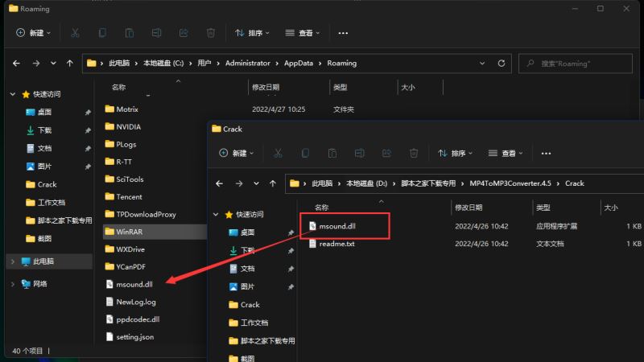Image resolution: width=644 pixels, height=362 pixels.
Task: Click the copy icon in Crack window toolbar
Action: click(304, 153)
